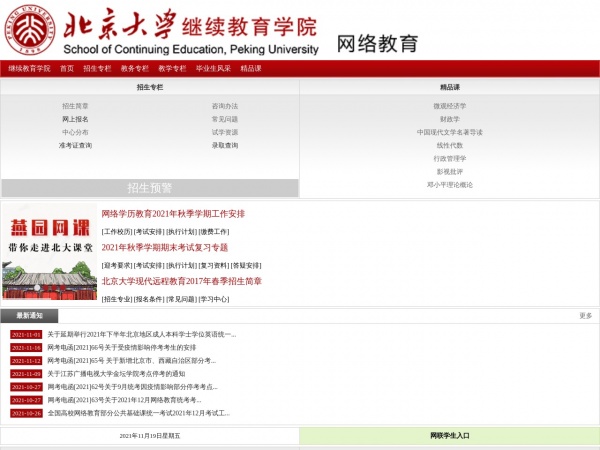Screen dimensions: 600x450
Task: Open notice about 全国高校网络教育部分公共基础课统一考试
Action: [139, 413]
